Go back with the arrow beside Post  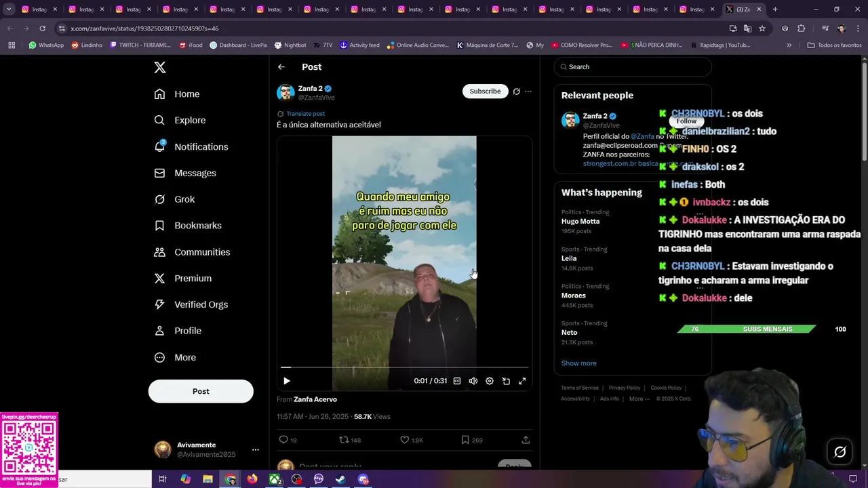click(x=281, y=67)
